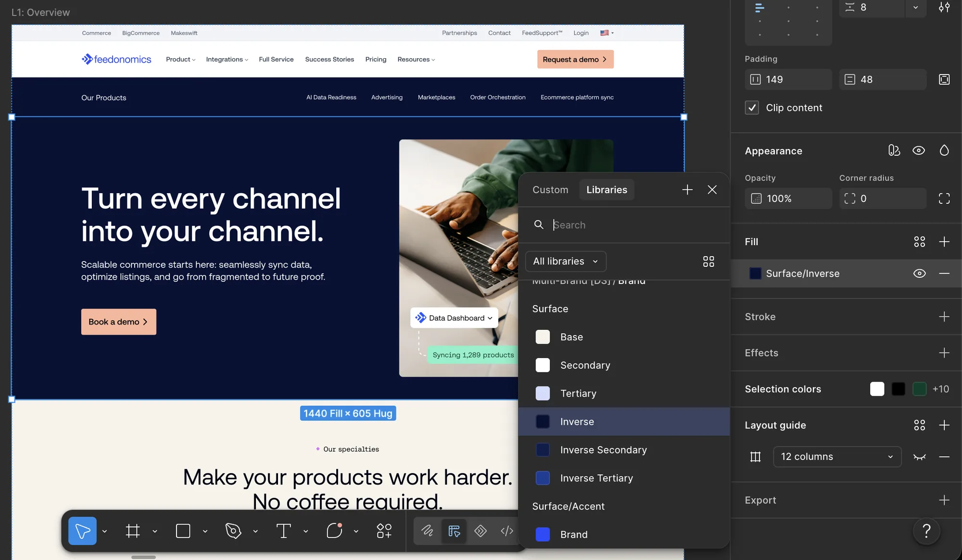
Task: Open Fill styles library icon
Action: [x=920, y=242]
